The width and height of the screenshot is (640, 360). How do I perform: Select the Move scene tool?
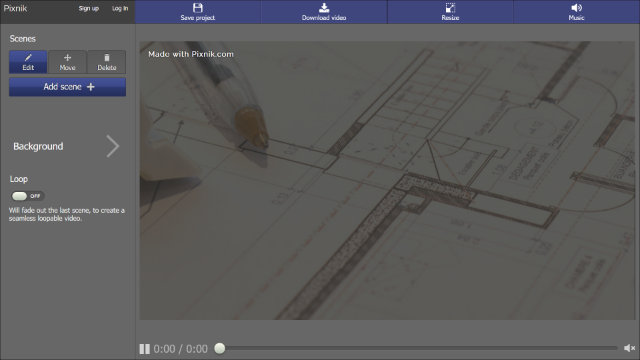[x=67, y=62]
